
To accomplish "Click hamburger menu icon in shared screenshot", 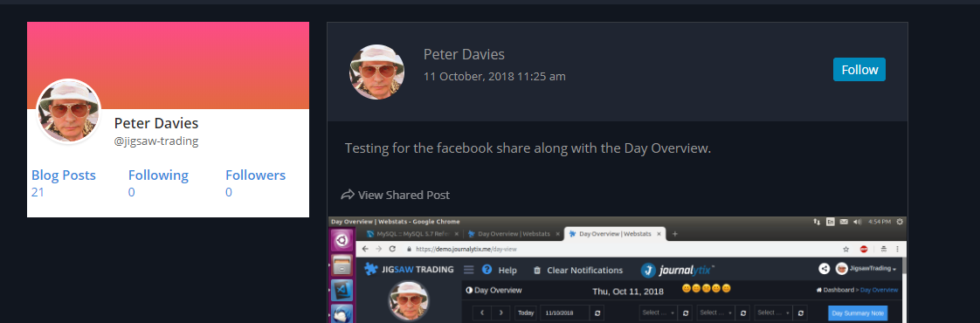I will click(469, 270).
